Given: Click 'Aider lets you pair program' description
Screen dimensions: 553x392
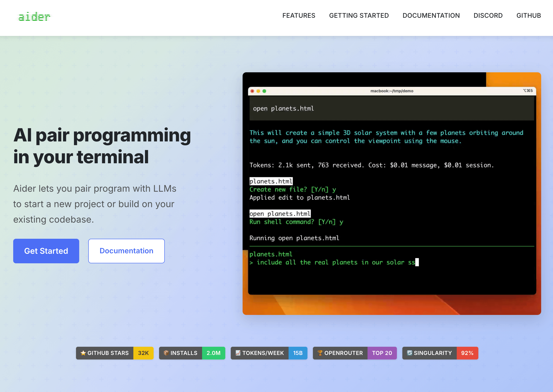Looking at the screenshot, I should [x=95, y=204].
